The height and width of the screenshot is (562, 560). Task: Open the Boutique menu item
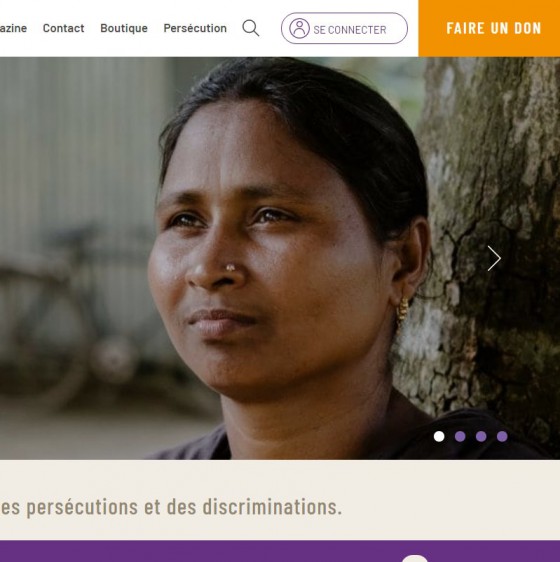coord(124,28)
